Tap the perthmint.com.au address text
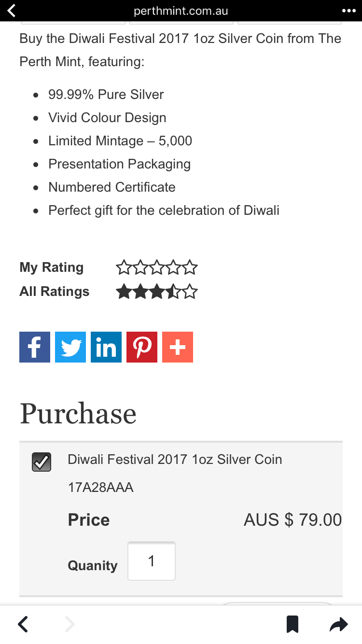362x644 pixels. [181, 11]
